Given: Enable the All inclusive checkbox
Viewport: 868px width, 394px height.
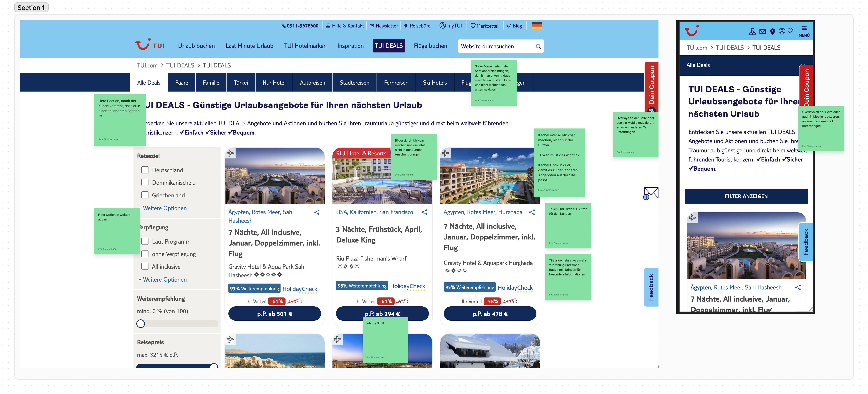Looking at the screenshot, I should (x=145, y=266).
